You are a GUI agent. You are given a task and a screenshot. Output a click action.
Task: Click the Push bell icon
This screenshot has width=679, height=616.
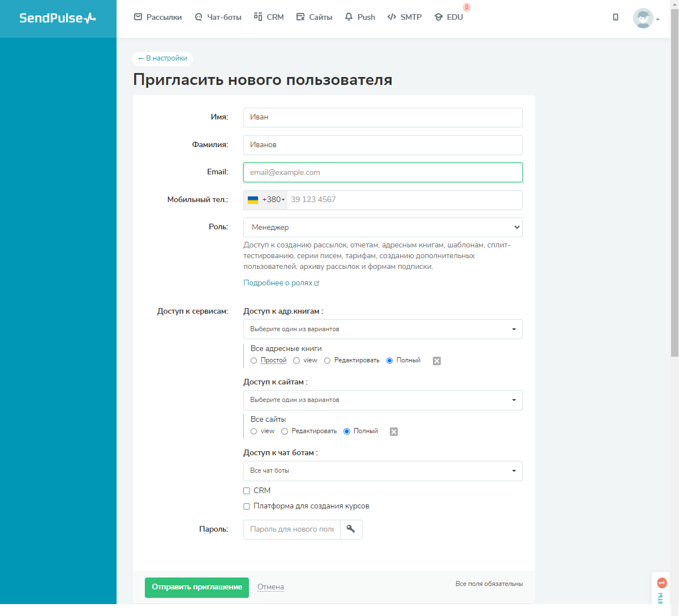[x=349, y=17]
